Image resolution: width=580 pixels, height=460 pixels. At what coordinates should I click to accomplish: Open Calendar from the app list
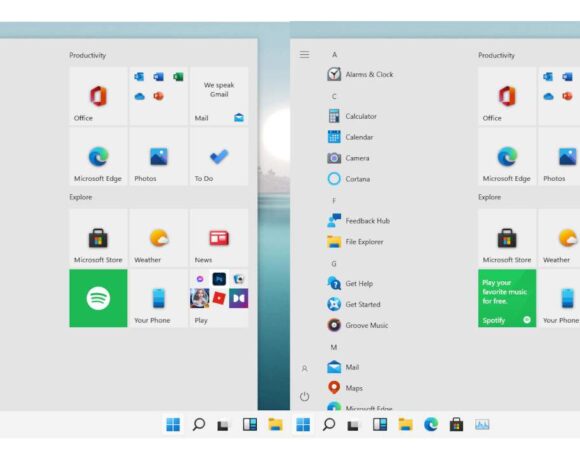[350, 137]
